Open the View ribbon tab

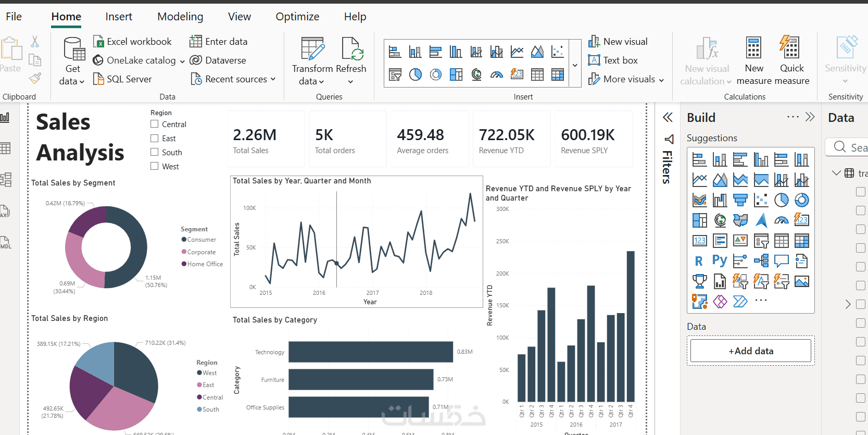(x=240, y=17)
